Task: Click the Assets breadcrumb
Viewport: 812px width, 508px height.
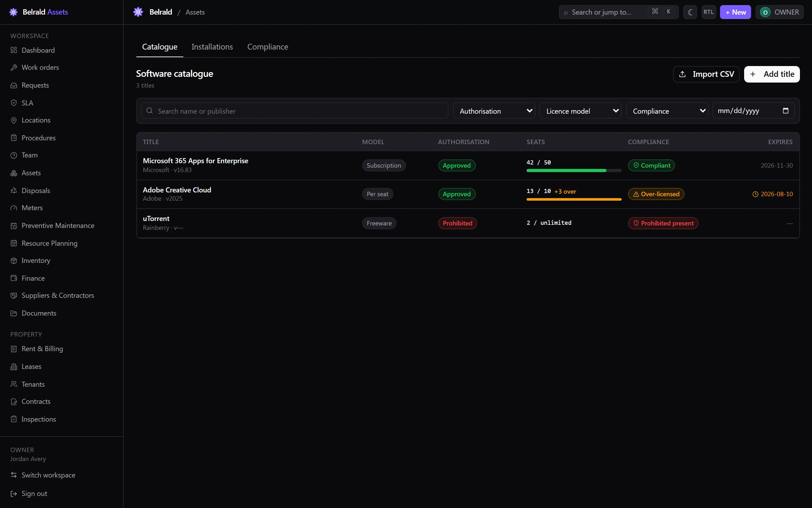Action: [195, 12]
